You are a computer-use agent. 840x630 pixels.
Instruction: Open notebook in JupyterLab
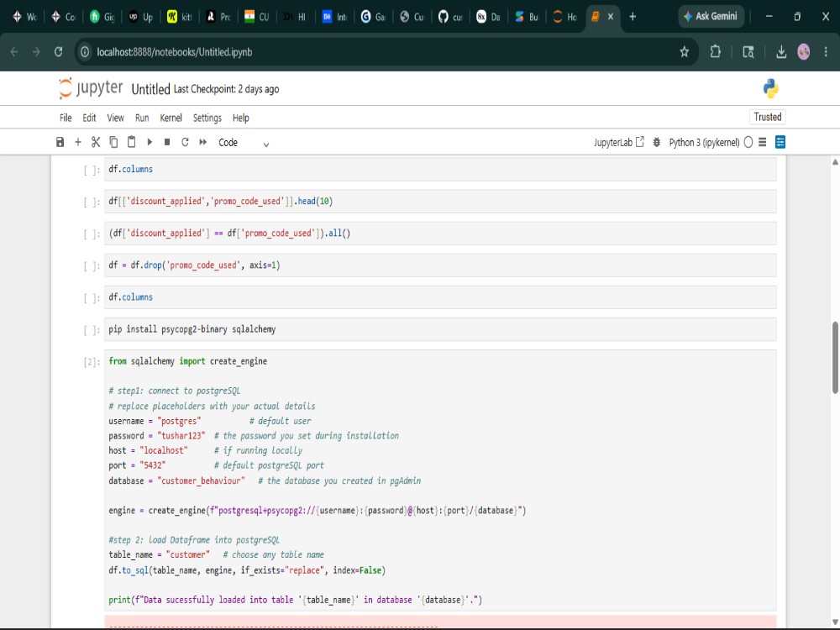tap(619, 142)
